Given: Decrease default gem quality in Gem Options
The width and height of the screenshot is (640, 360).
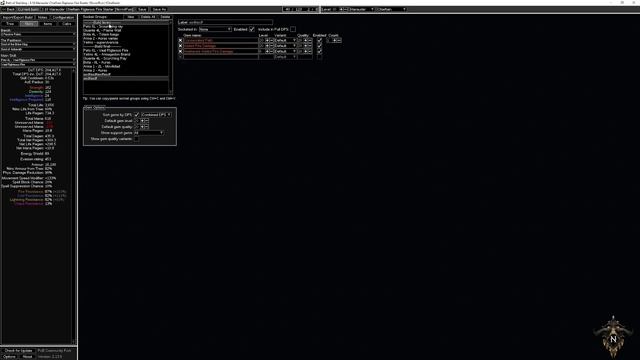Looking at the screenshot, I should click(x=147, y=127).
